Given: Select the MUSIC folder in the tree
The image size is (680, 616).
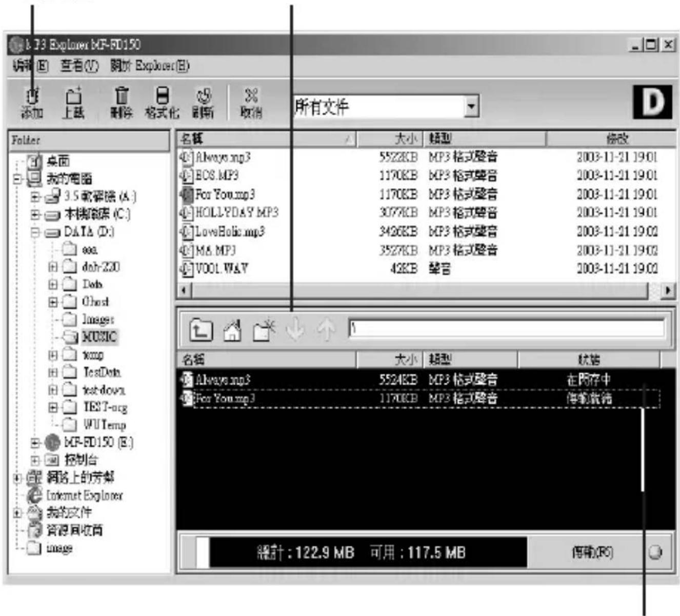Looking at the screenshot, I should click(x=99, y=337).
